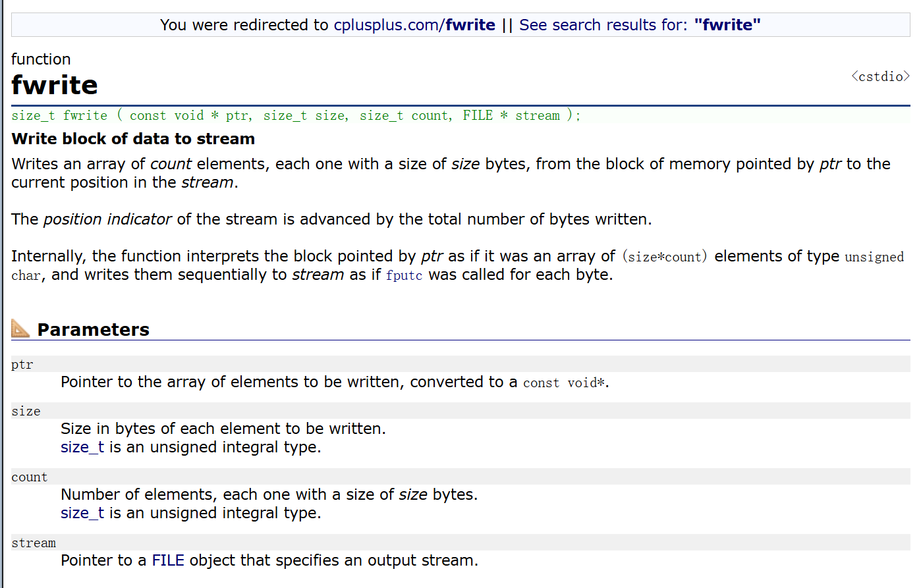Click the fwrite function prototype line
This screenshot has width=921, height=588.
296,116
